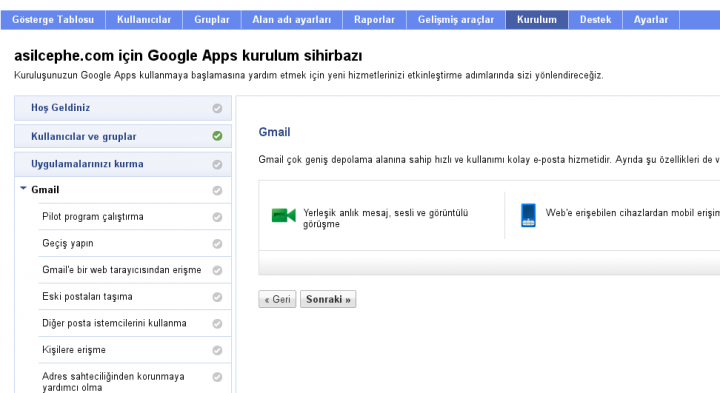This screenshot has height=393, width=720.
Task: Switch to the Kullanıcılar tab
Action: (x=144, y=20)
